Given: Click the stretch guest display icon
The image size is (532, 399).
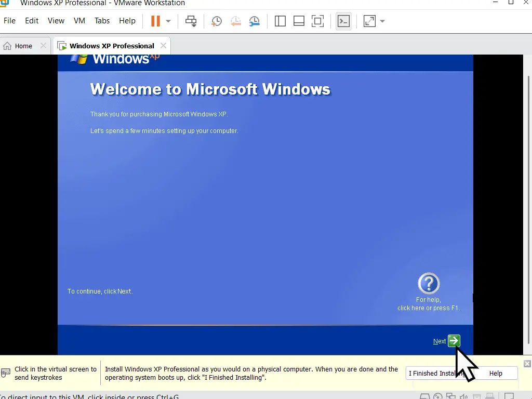Looking at the screenshot, I should (369, 21).
